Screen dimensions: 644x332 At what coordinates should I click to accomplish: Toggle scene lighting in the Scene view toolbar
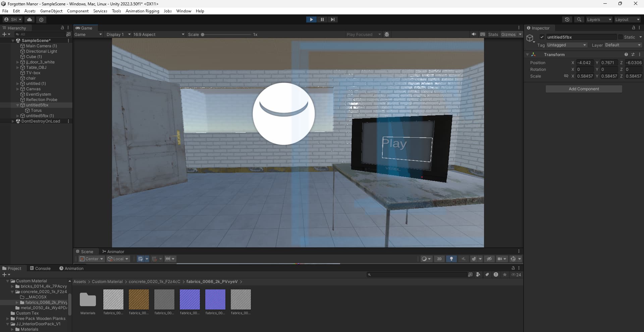pos(451,259)
